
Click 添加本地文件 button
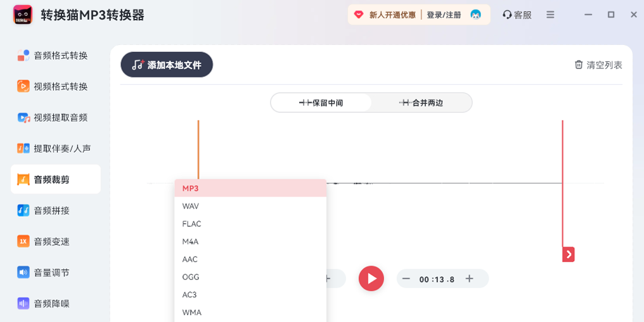tap(167, 65)
